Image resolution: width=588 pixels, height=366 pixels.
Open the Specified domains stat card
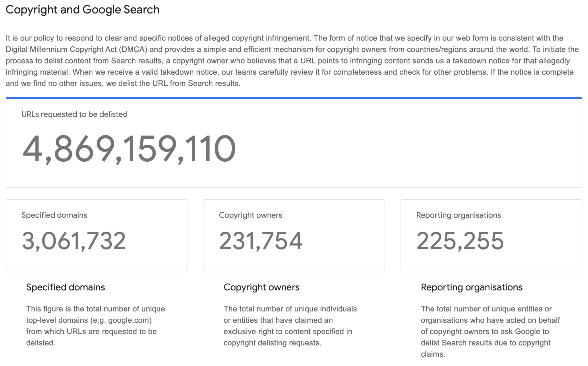point(96,236)
